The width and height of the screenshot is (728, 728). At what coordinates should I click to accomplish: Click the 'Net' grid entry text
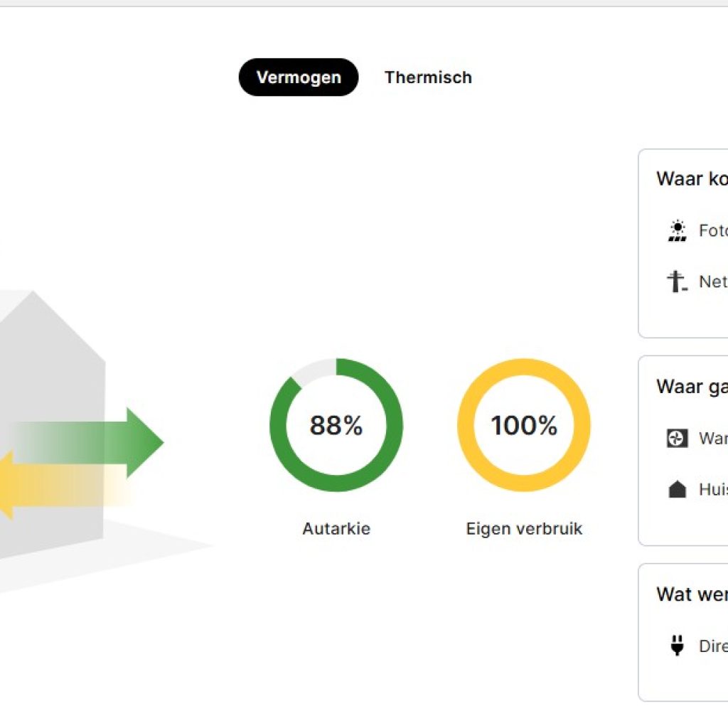[x=712, y=282]
